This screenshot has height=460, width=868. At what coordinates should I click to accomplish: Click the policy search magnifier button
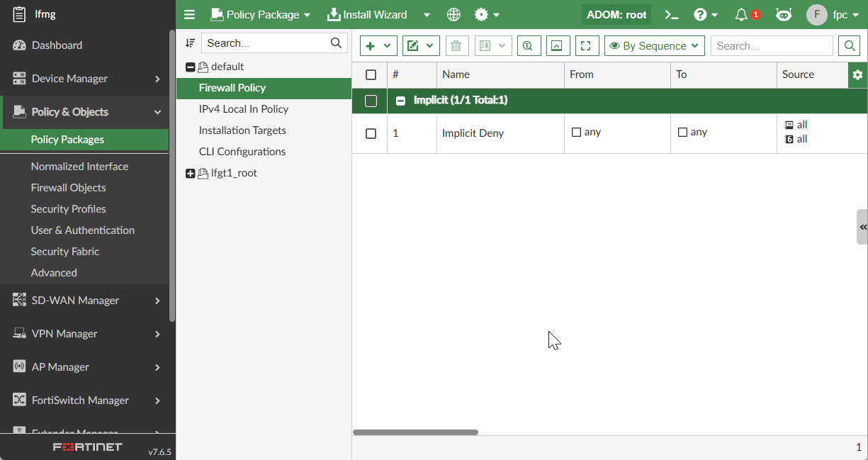(x=849, y=46)
